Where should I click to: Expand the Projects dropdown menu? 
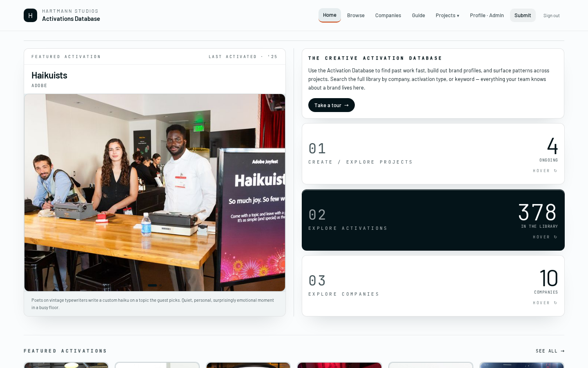pyautogui.click(x=447, y=16)
